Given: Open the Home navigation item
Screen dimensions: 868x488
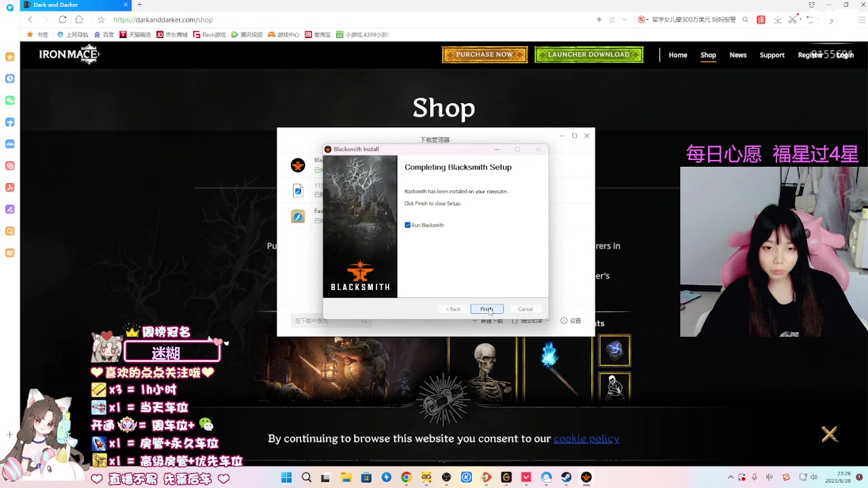Looking at the screenshot, I should click(x=678, y=55).
